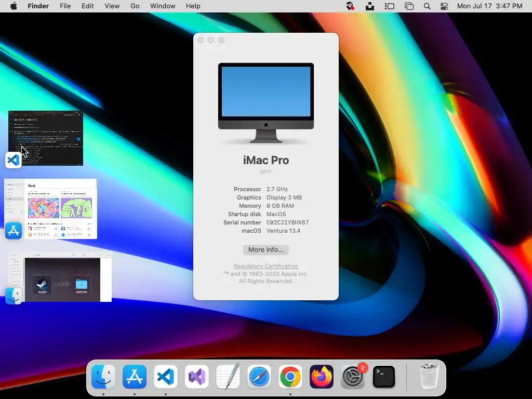Click Finder icon badge in Stage Manager

[14, 296]
